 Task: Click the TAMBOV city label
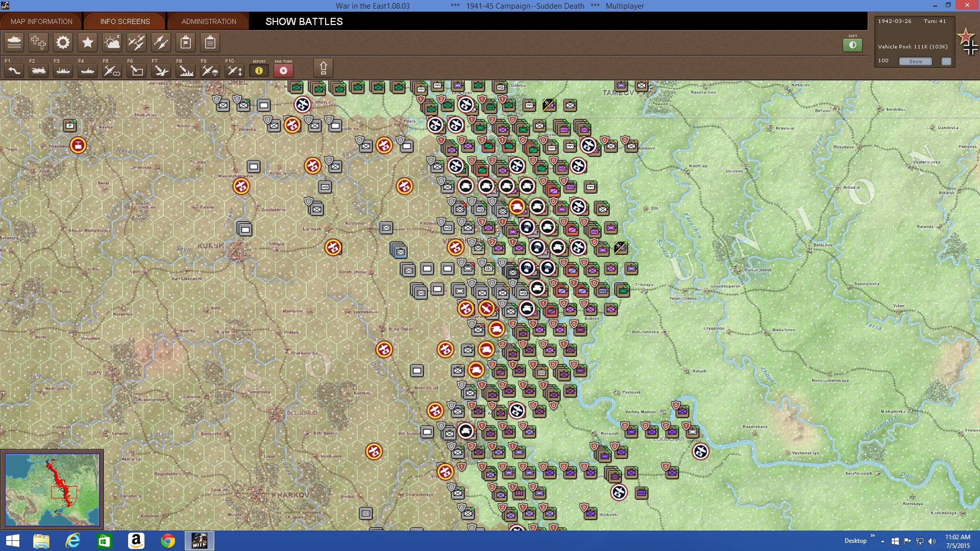[x=618, y=93]
